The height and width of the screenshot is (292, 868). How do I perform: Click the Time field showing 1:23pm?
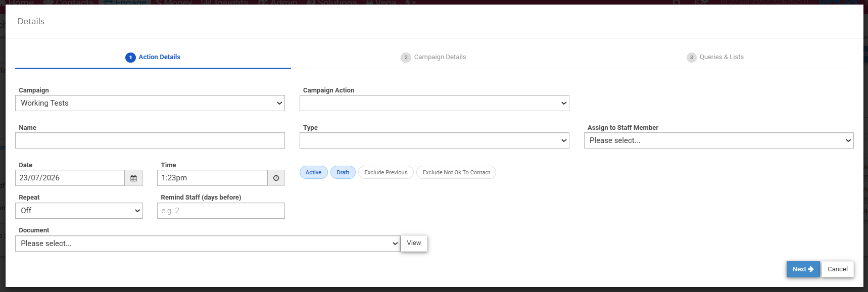212,178
